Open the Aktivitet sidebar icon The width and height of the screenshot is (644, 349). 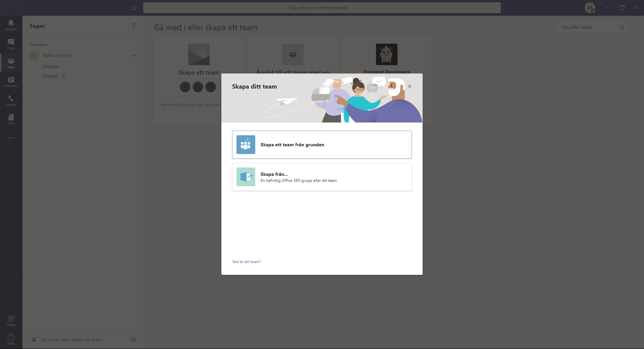click(x=11, y=25)
